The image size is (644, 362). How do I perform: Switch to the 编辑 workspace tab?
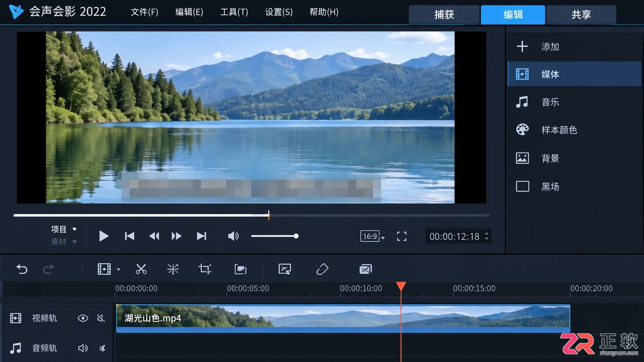[x=513, y=15]
